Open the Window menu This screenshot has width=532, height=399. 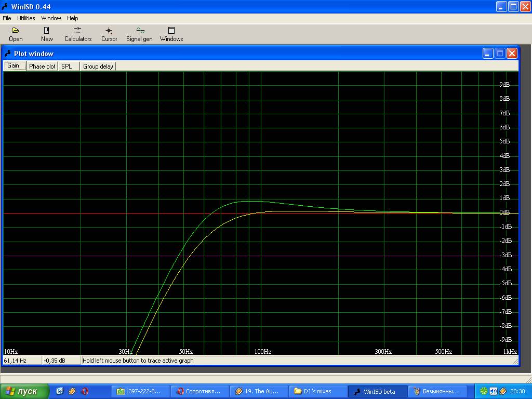[51, 18]
